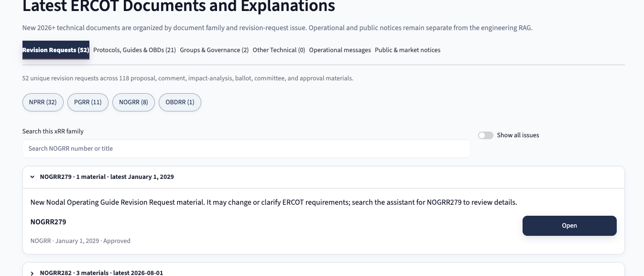
Task: Click the NOGRR279 header row title
Action: pos(107,177)
